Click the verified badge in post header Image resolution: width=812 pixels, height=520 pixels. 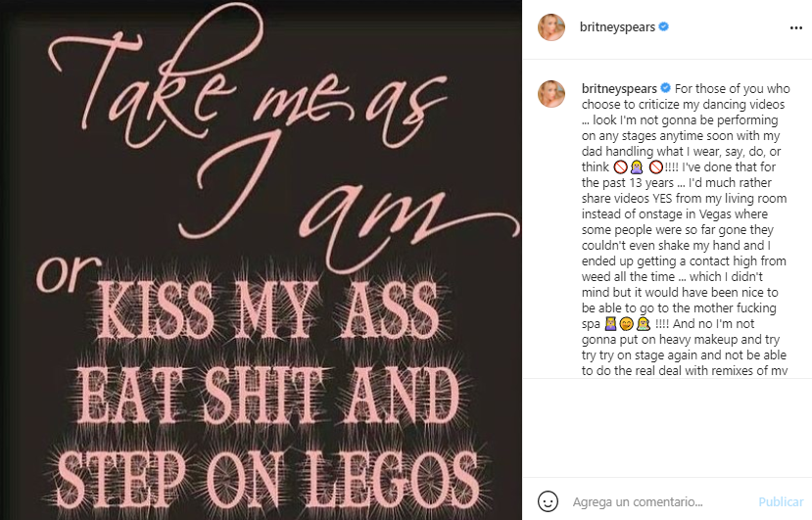[x=664, y=27]
